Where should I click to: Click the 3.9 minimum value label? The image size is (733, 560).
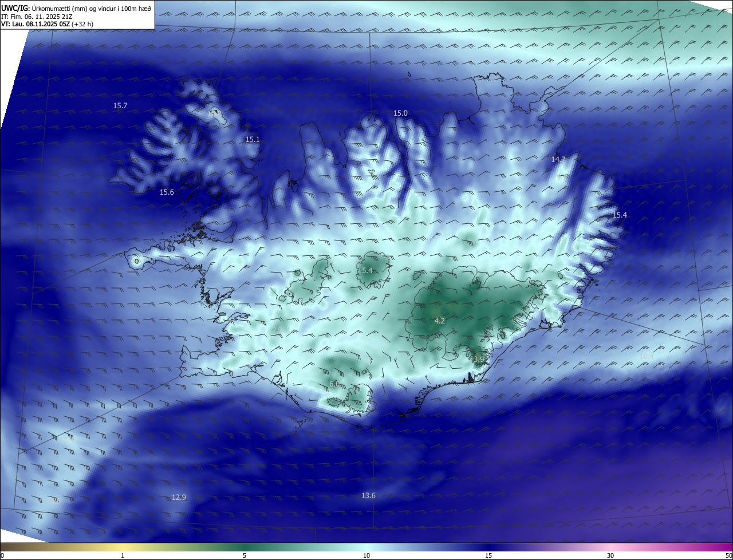point(479,359)
